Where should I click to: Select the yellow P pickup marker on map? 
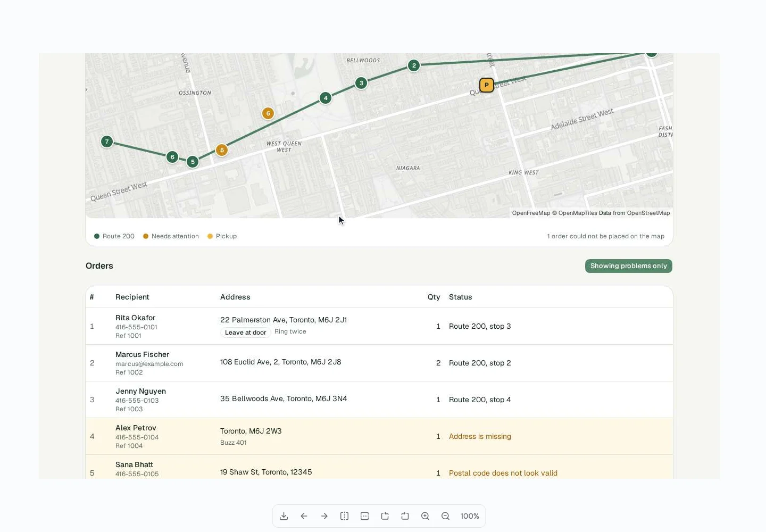coord(487,85)
